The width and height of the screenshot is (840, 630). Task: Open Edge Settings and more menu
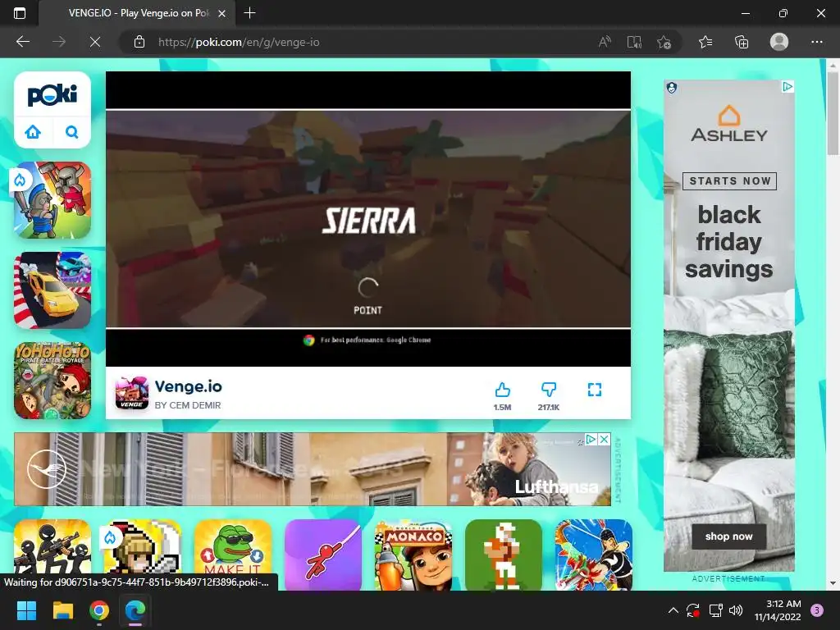tap(816, 42)
